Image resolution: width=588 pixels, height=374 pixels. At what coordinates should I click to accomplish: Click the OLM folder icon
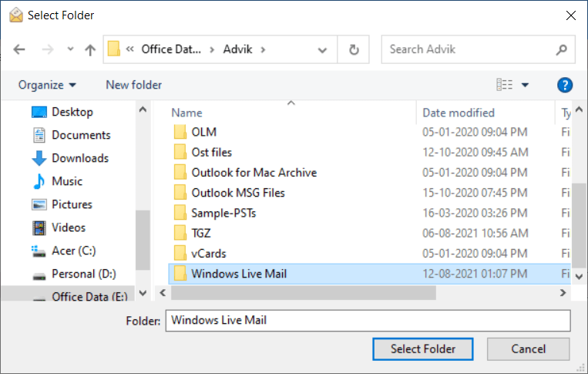(180, 132)
